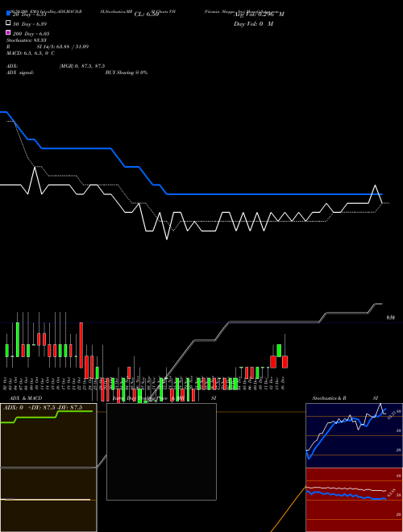The image size is (403, 532).
Task: Click the '(MGR) 0, 87.5, 87.5' ADX values
Action: (82, 66)
